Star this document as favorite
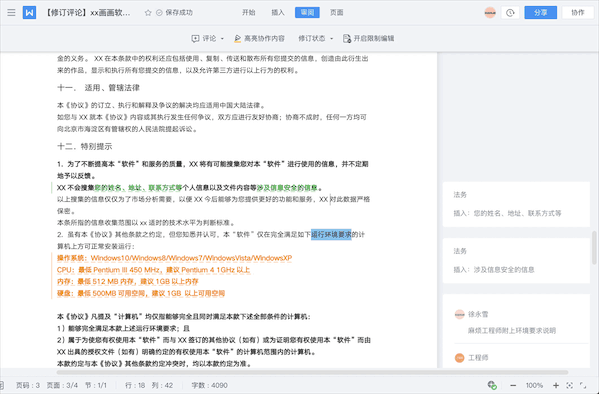This screenshot has height=394, width=599. tap(148, 13)
